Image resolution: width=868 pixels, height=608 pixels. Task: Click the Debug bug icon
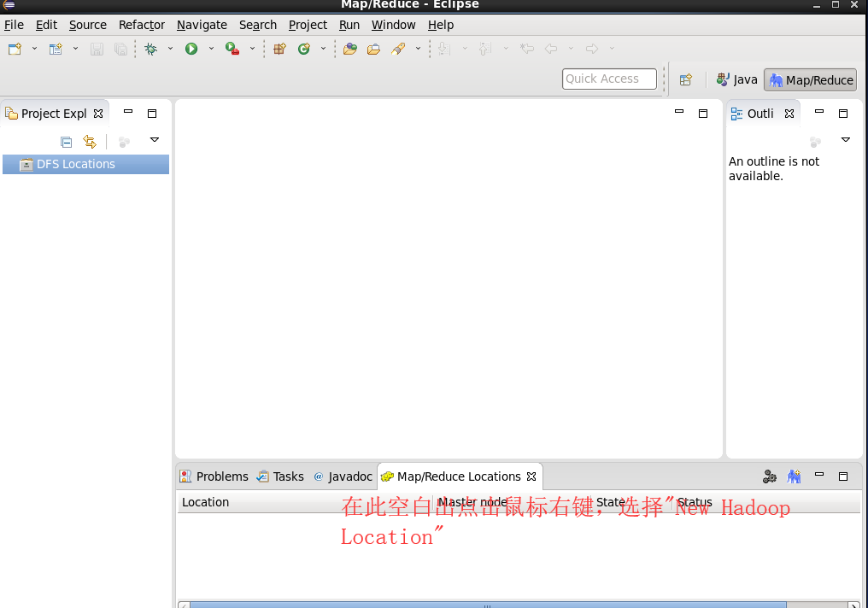click(150, 50)
